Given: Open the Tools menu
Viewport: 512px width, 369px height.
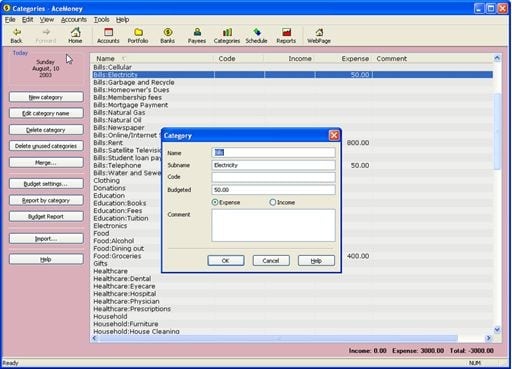Looking at the screenshot, I should pos(101,20).
